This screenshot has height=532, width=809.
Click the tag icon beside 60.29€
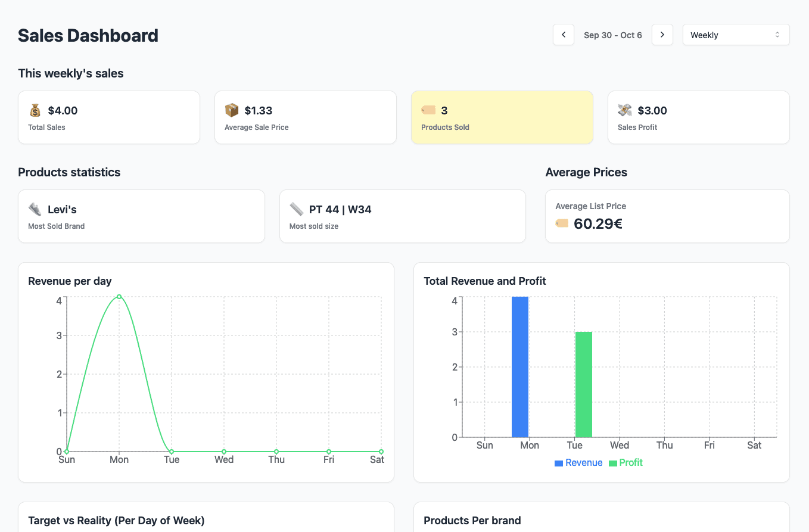(562, 223)
